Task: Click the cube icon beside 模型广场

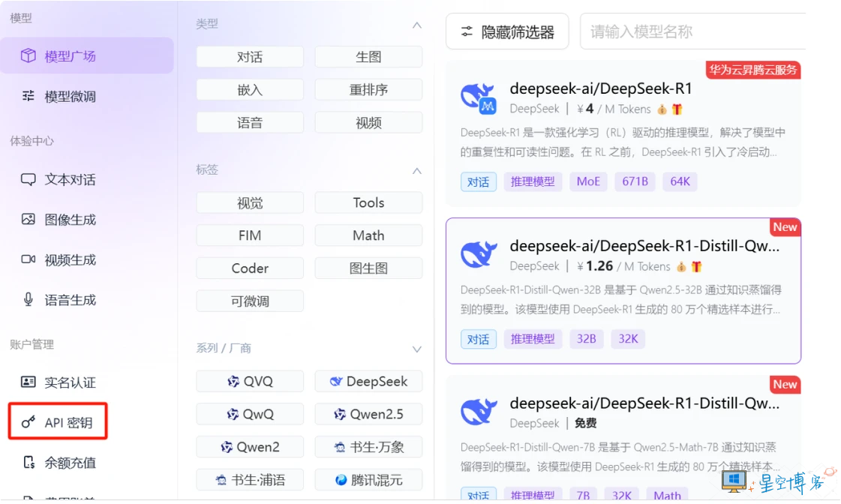Action: pyautogui.click(x=28, y=55)
